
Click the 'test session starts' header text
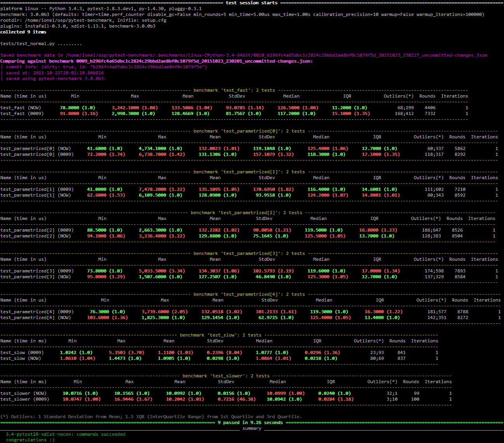tap(251, 3)
